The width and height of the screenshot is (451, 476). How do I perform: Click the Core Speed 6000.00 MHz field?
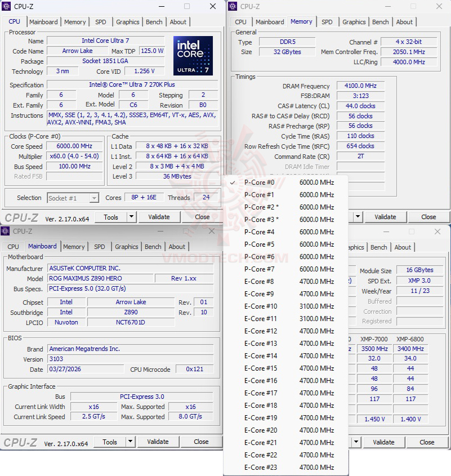tap(74, 146)
